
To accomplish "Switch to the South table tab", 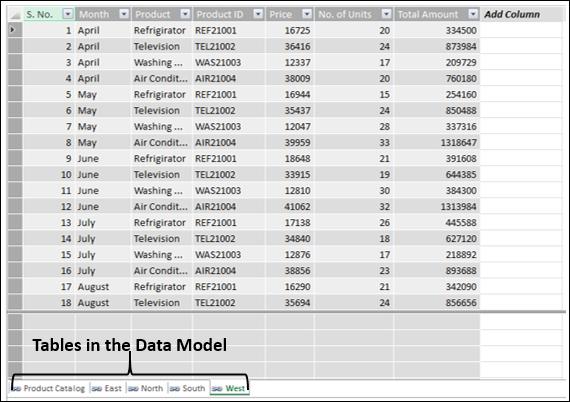I will 188,388.
